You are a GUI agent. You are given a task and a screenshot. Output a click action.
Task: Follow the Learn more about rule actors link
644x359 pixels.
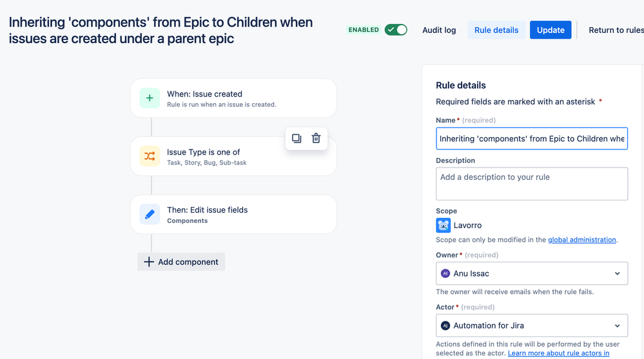(558, 353)
